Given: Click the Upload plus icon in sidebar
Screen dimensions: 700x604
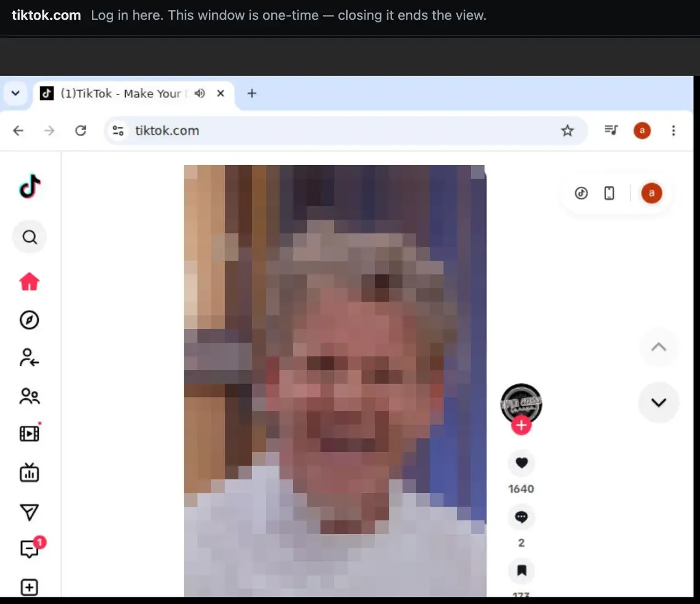Looking at the screenshot, I should click(30, 588).
